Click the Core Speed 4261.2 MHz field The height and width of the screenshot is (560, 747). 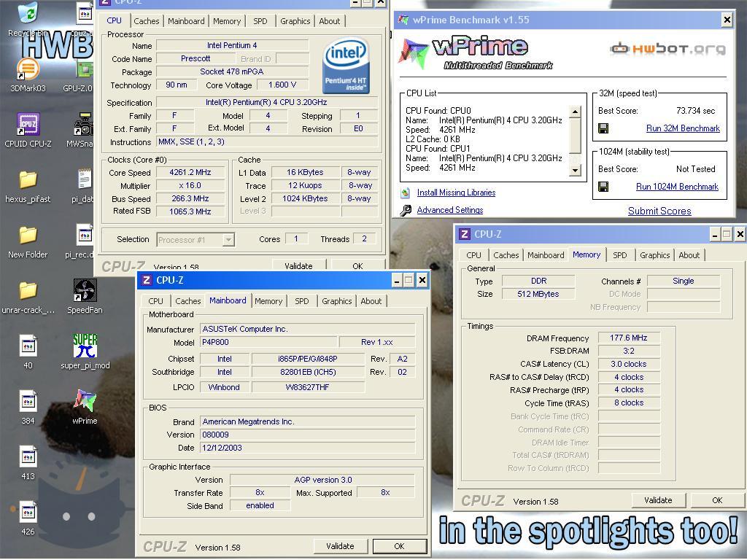click(x=190, y=172)
